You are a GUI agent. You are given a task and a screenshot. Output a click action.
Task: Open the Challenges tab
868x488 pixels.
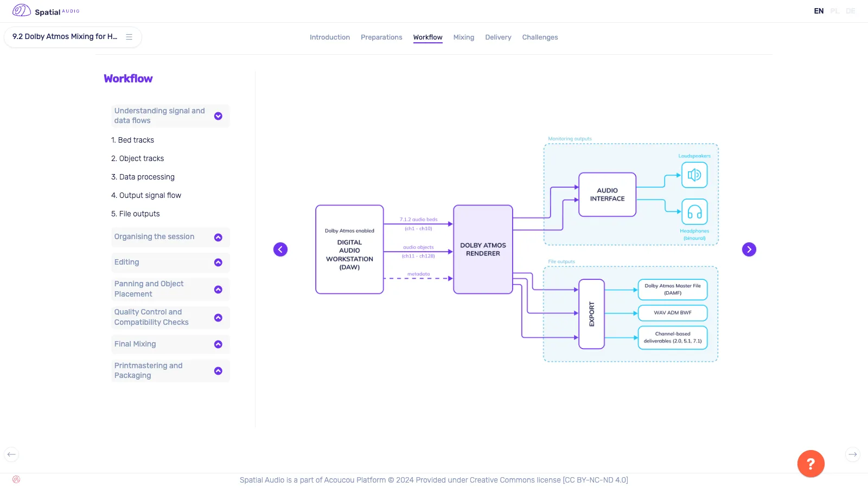540,37
